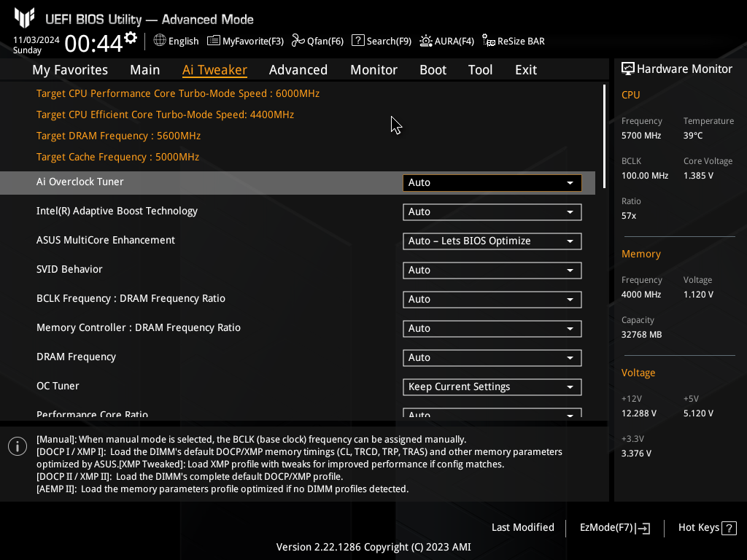The width and height of the screenshot is (747, 560).
Task: Select Ai Overclock Tuner row label
Action: (x=80, y=182)
